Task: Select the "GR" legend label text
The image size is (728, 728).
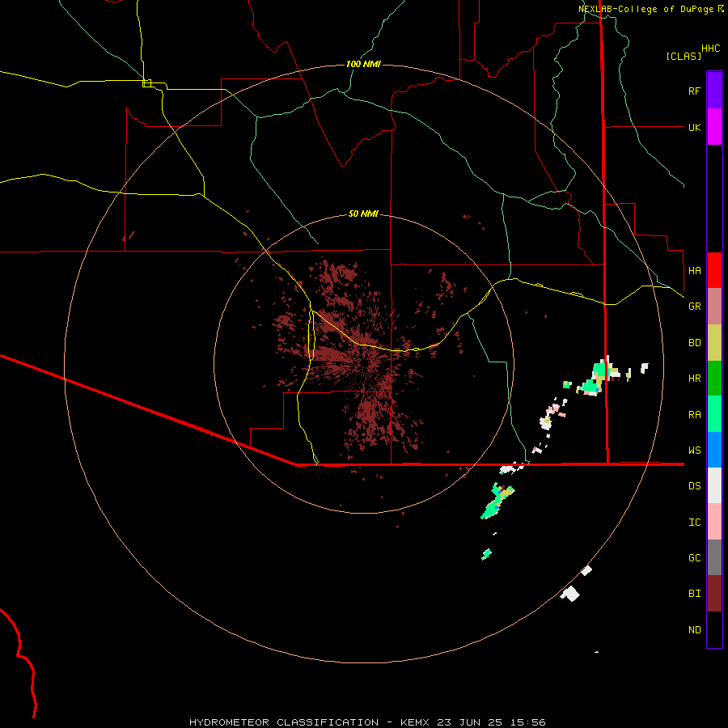Action: 694,307
